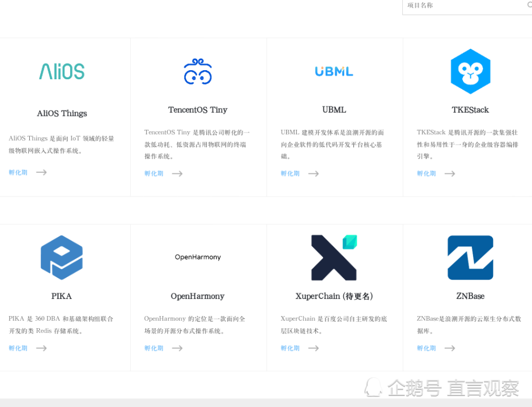The width and height of the screenshot is (532, 407).
Task: Click the AliOS logo
Action: coord(62,72)
